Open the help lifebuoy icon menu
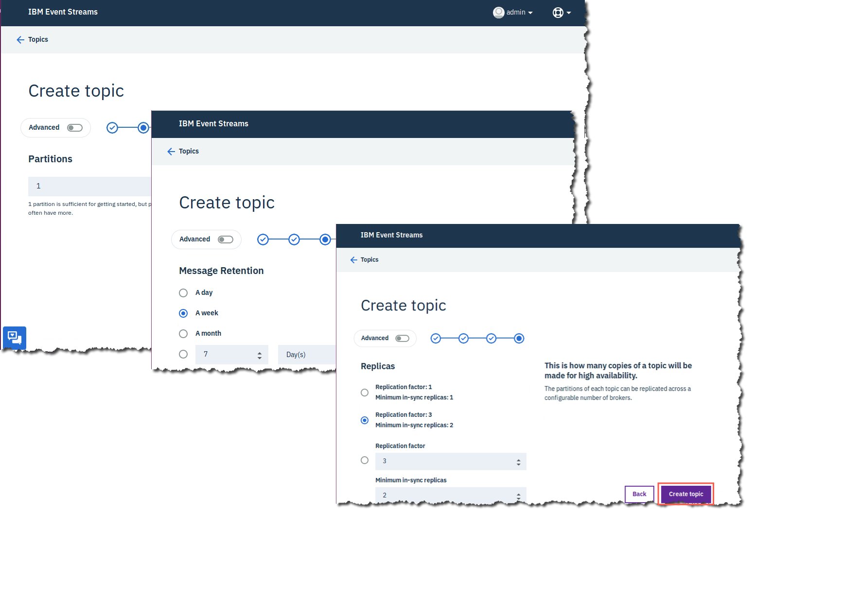860x616 pixels. pyautogui.click(x=562, y=13)
